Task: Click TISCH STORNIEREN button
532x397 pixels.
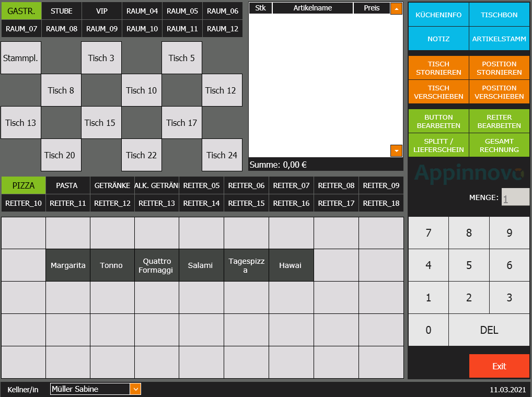Action: click(x=438, y=68)
